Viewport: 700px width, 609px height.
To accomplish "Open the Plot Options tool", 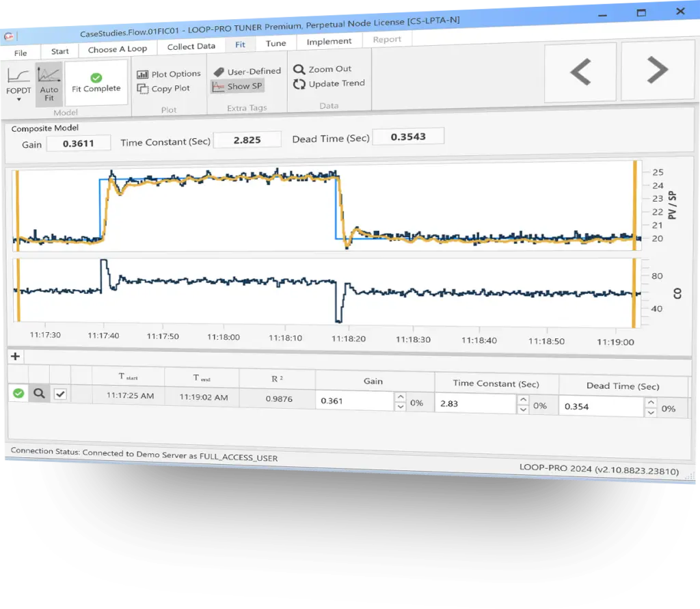I will point(143,75).
